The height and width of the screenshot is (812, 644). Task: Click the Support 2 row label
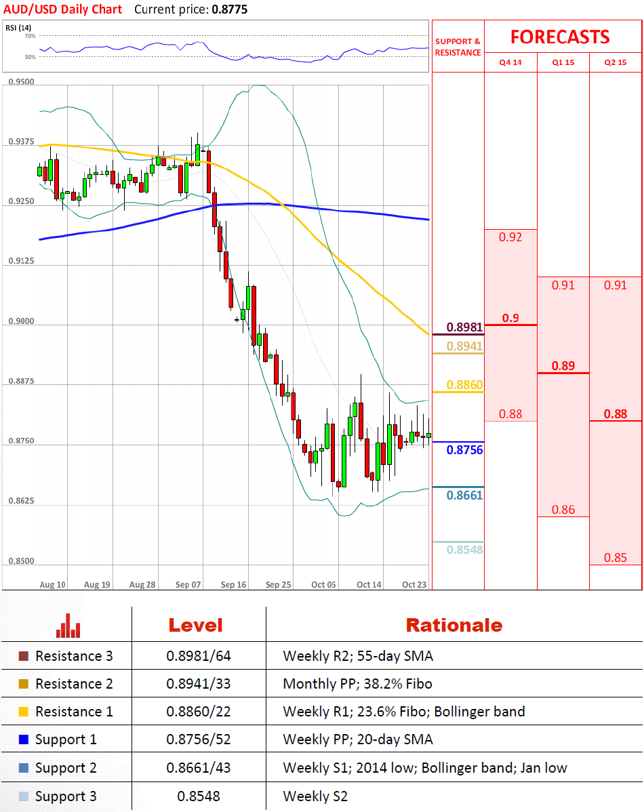[66, 768]
